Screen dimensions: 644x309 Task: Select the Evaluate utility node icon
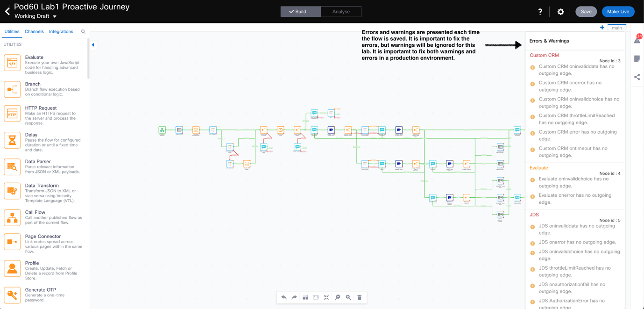pyautogui.click(x=12, y=63)
